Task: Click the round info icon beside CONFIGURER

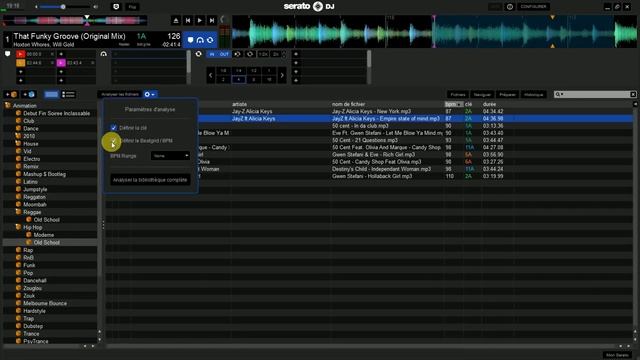Action: pyautogui.click(x=509, y=7)
